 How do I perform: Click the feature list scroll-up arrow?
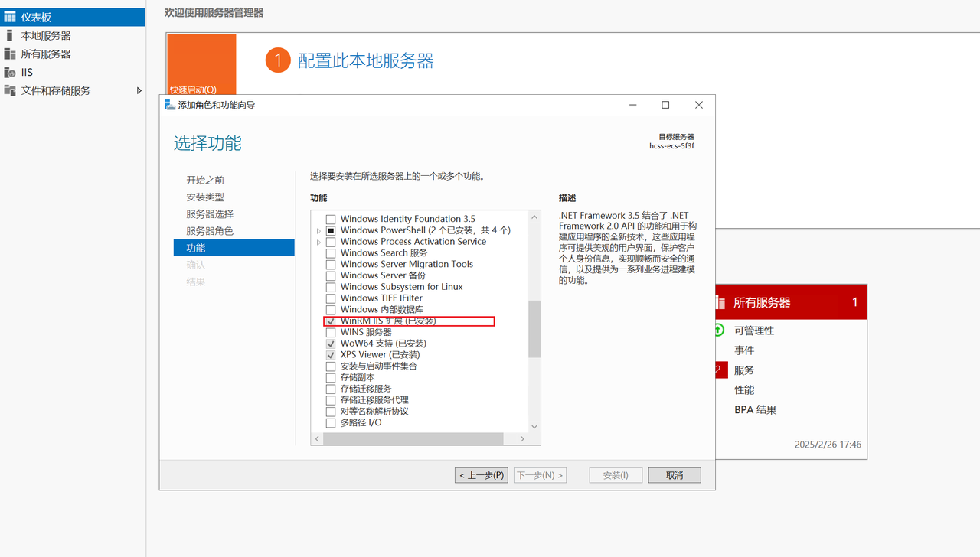[x=534, y=217]
